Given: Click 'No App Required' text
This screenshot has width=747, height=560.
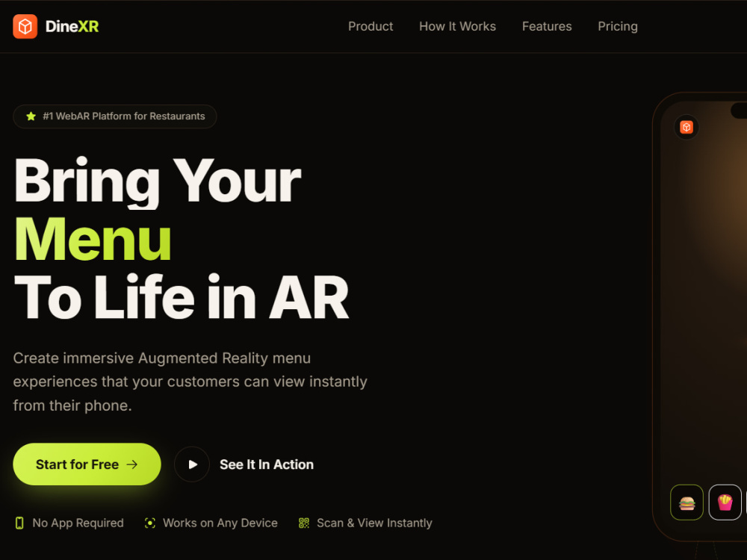Looking at the screenshot, I should point(78,523).
